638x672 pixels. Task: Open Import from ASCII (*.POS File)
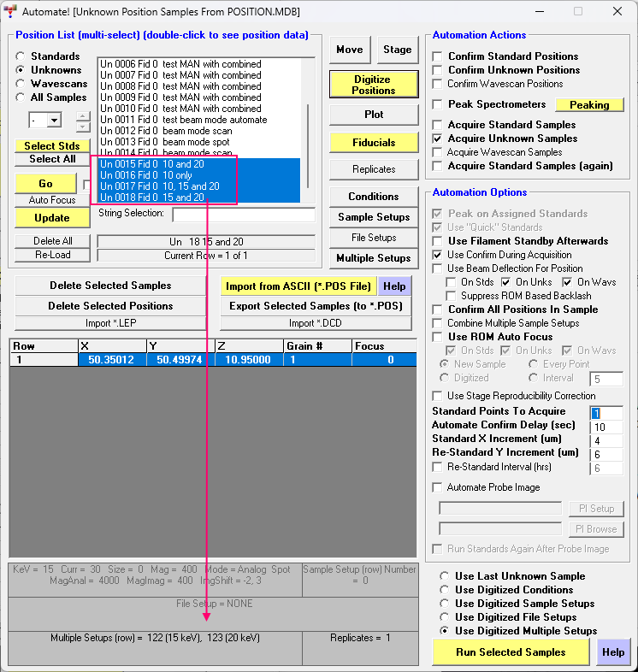pyautogui.click(x=298, y=286)
